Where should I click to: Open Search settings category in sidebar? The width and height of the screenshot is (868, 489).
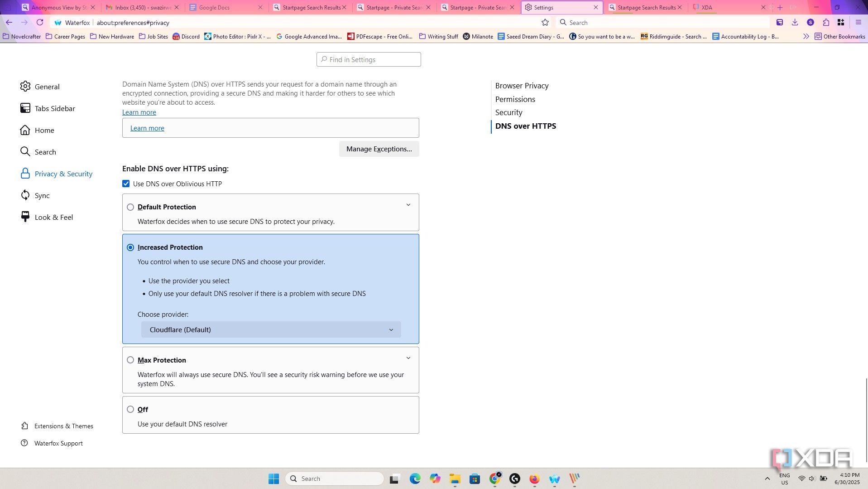pos(38,152)
